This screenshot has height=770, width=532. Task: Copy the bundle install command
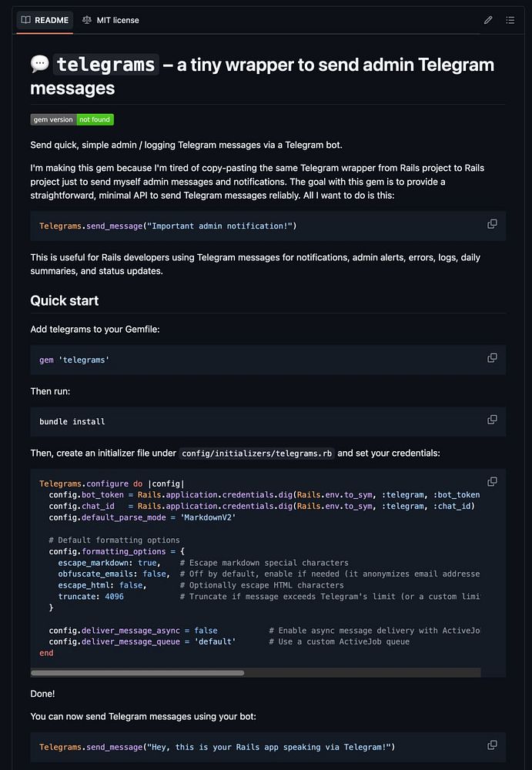point(492,420)
